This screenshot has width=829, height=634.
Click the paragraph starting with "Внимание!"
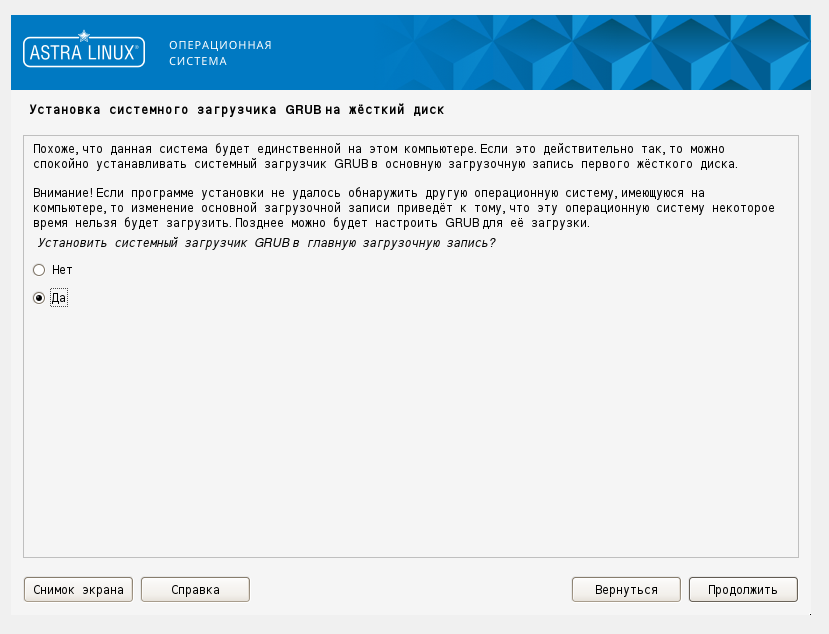click(x=403, y=208)
